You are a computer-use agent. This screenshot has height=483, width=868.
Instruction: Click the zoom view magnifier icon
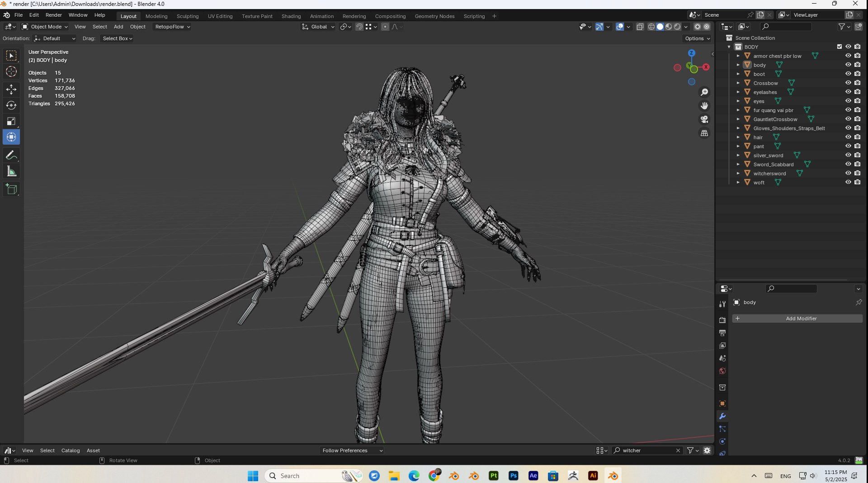704,92
